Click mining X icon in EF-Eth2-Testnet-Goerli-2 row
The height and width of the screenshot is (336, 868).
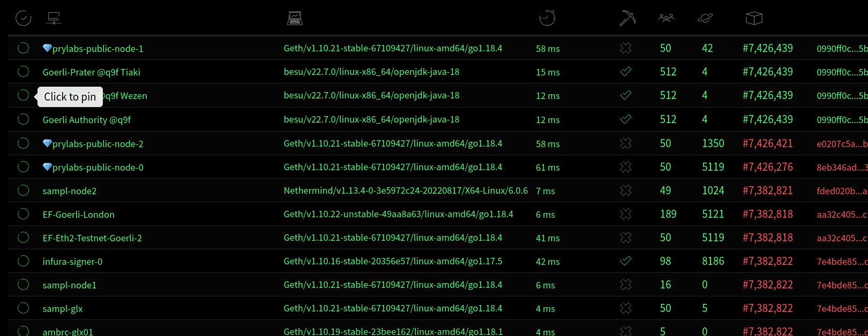coord(625,238)
